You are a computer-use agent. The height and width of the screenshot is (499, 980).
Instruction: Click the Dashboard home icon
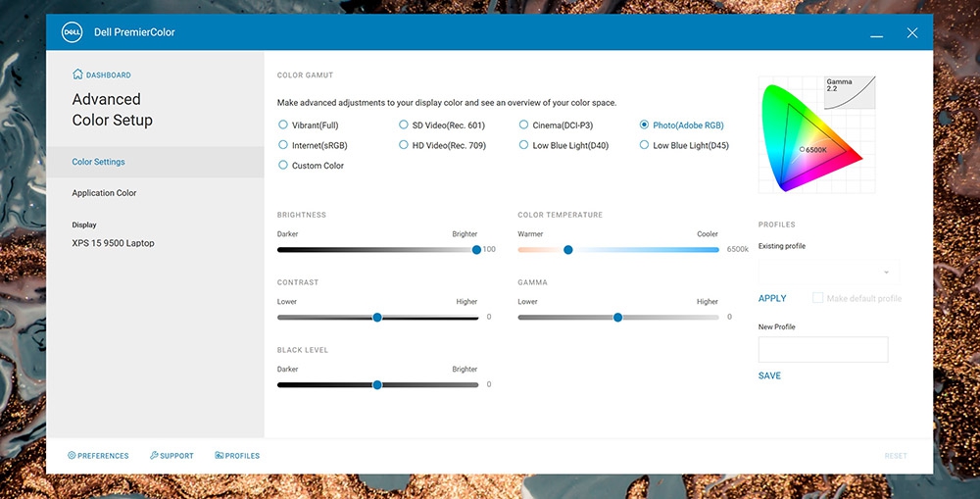pyautogui.click(x=77, y=75)
